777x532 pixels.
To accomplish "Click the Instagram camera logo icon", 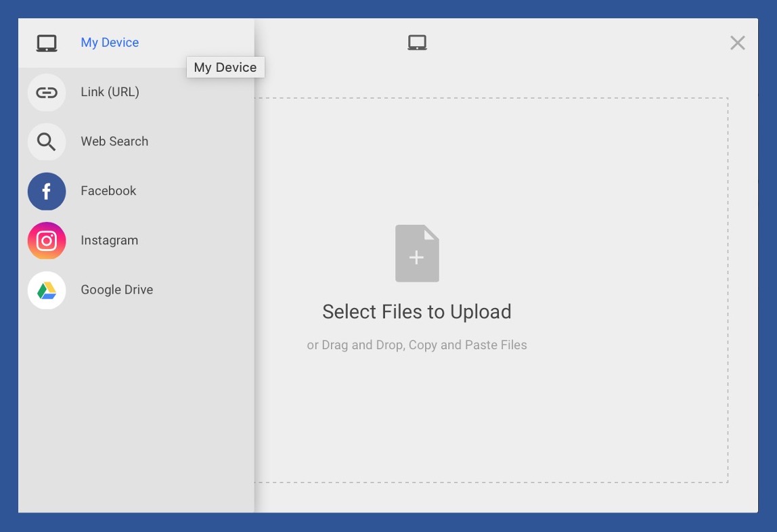I will click(47, 241).
